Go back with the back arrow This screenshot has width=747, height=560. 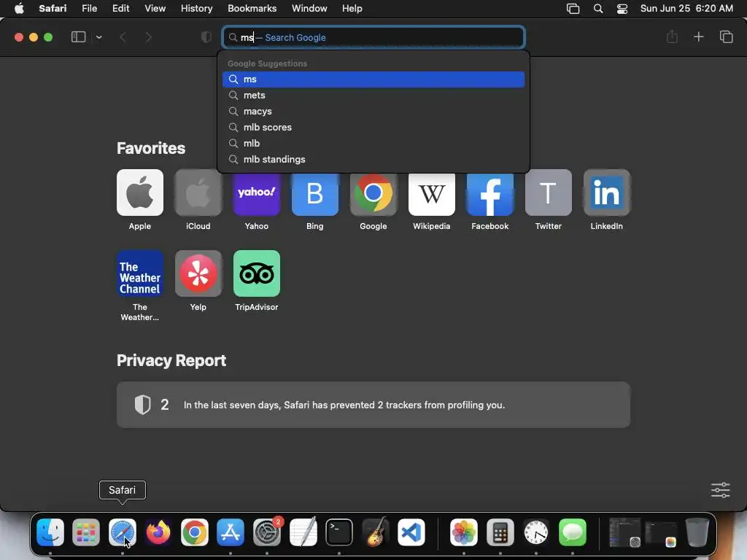click(123, 37)
